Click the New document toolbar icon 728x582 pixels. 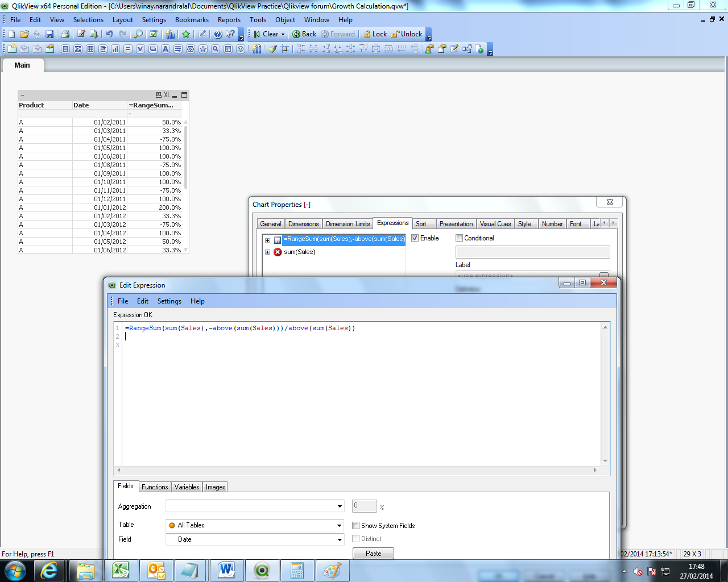(11, 34)
